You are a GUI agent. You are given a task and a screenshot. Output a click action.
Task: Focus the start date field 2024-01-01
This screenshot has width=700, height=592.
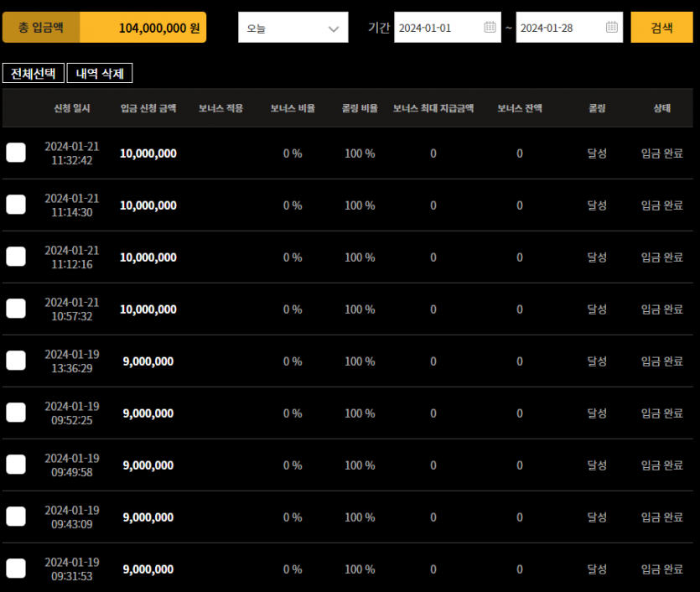pos(448,28)
